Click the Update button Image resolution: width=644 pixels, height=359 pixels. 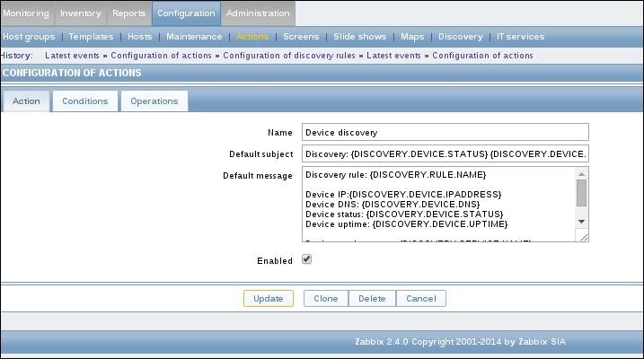tap(268, 299)
